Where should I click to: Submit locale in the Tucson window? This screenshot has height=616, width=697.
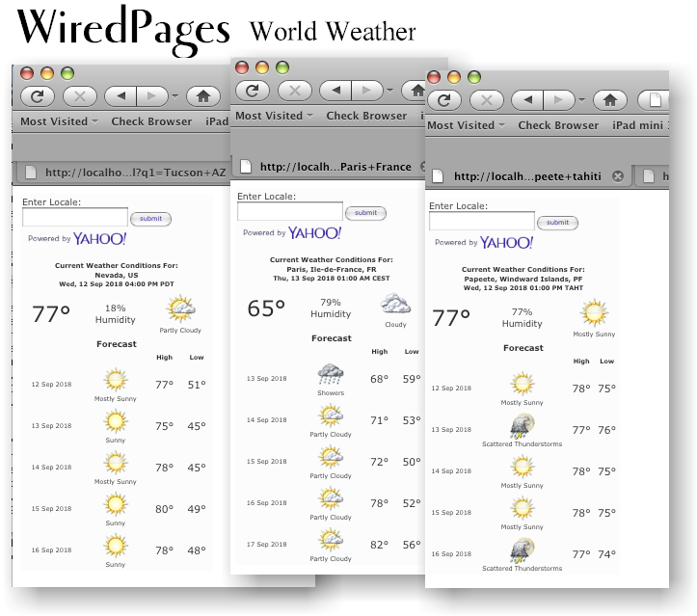[x=150, y=219]
